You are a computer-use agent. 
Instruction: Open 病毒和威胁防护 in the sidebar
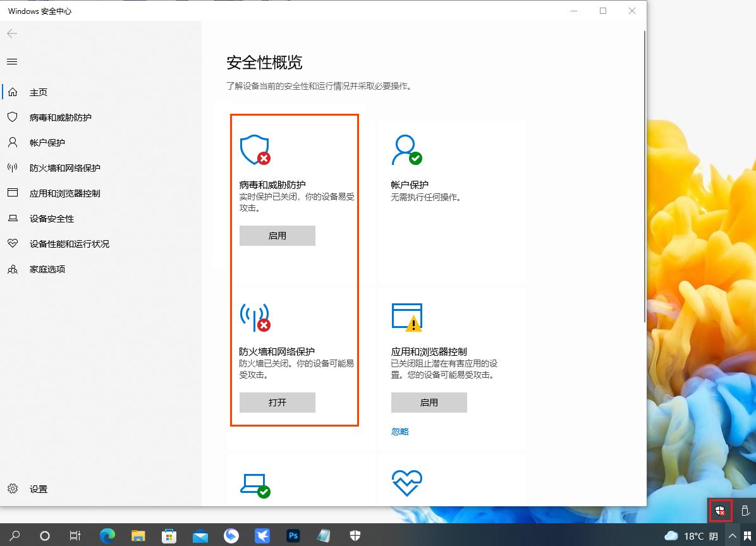(x=61, y=117)
